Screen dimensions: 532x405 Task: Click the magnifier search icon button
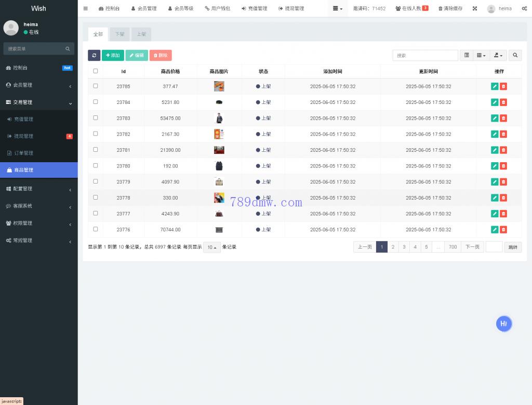(x=515, y=55)
